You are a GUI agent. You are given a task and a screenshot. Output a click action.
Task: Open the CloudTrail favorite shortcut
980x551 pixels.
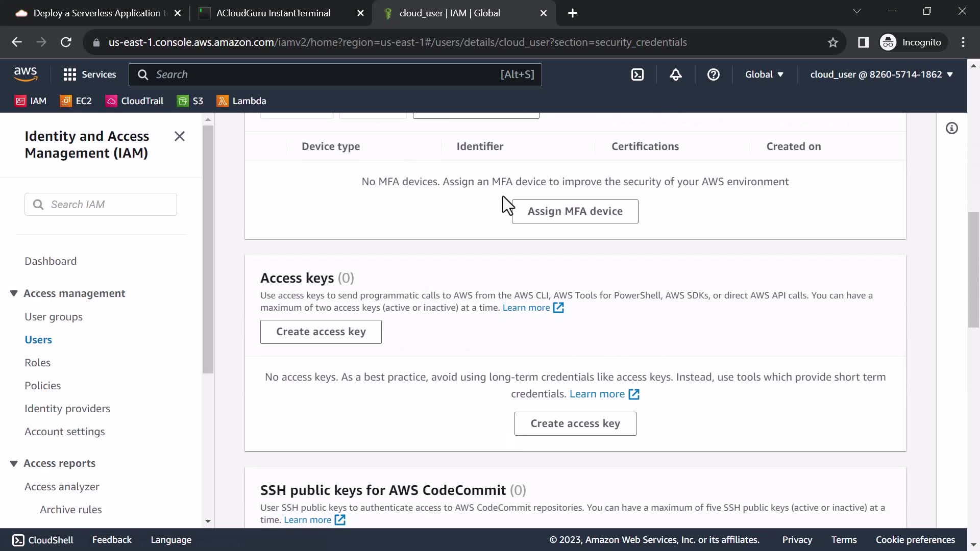134,101
